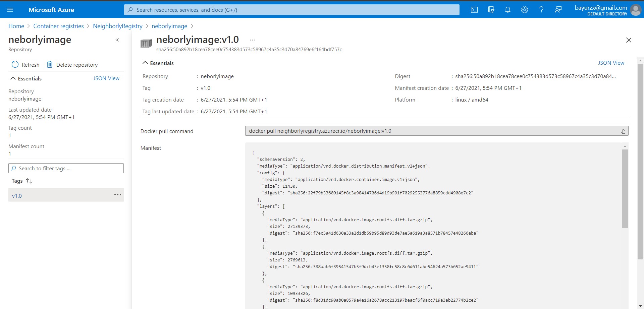This screenshot has height=309, width=644.
Task: Open the account avatar menu
Action: pos(636,10)
